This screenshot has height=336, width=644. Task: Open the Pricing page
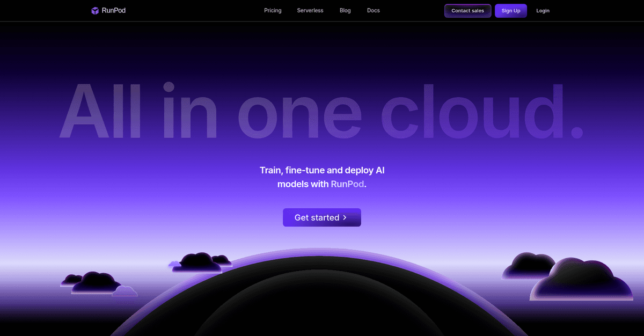click(x=273, y=11)
